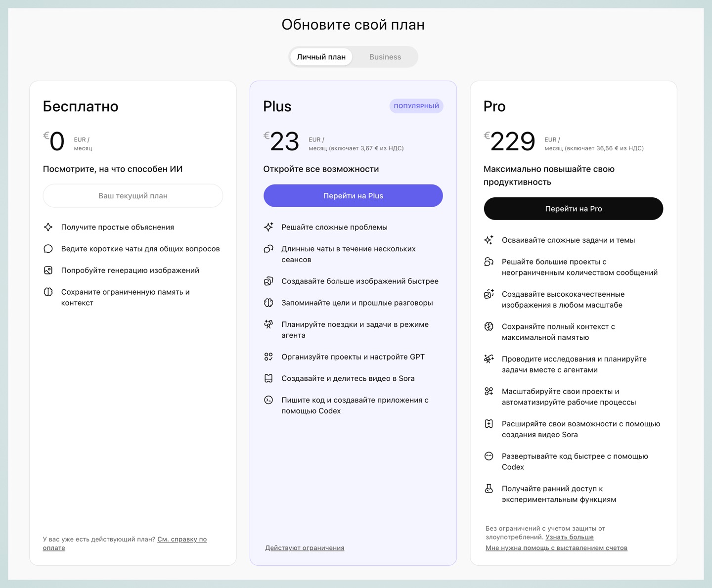The width and height of the screenshot is (712, 588).
Task: Click the Sora video icon in the Plus plan
Action: click(268, 378)
